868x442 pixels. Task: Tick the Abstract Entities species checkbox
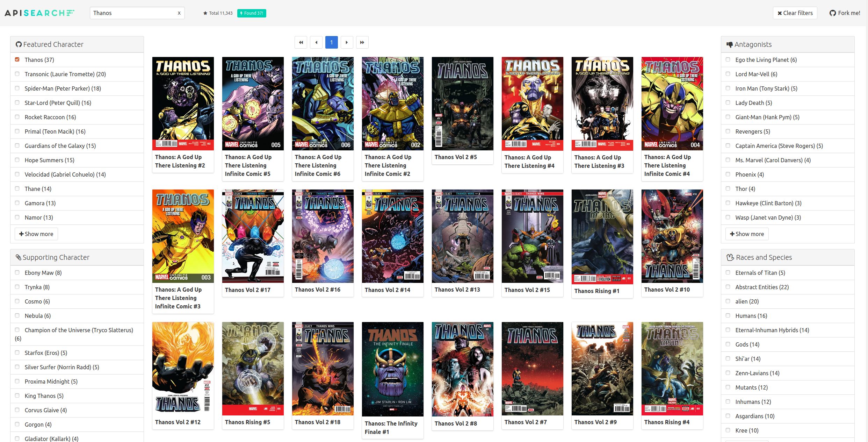(728, 287)
